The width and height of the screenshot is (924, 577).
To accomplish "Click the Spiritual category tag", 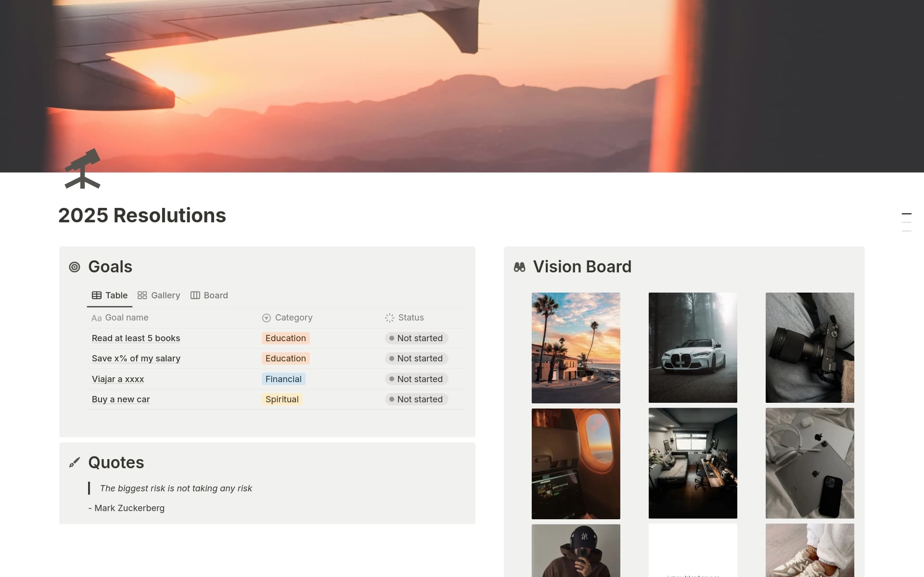I will tap(282, 399).
